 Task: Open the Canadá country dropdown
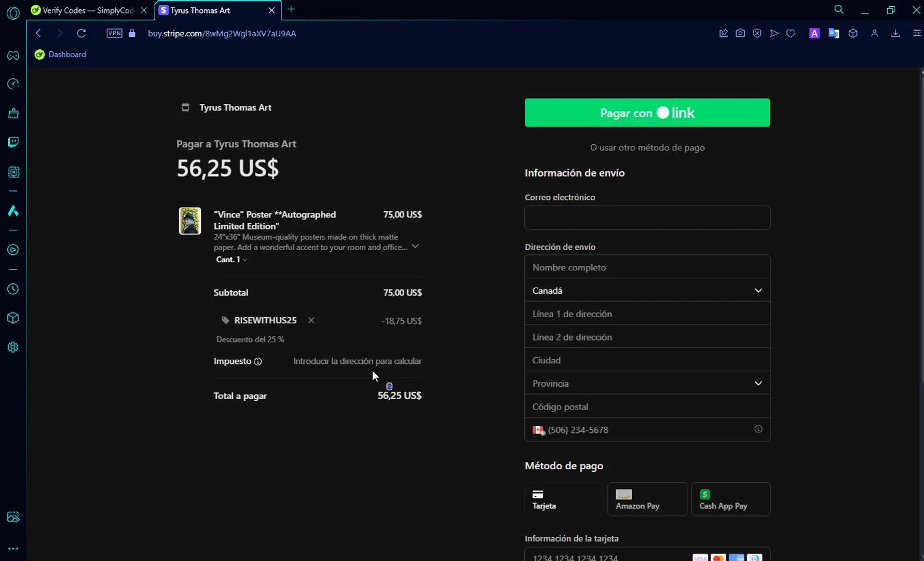click(647, 291)
